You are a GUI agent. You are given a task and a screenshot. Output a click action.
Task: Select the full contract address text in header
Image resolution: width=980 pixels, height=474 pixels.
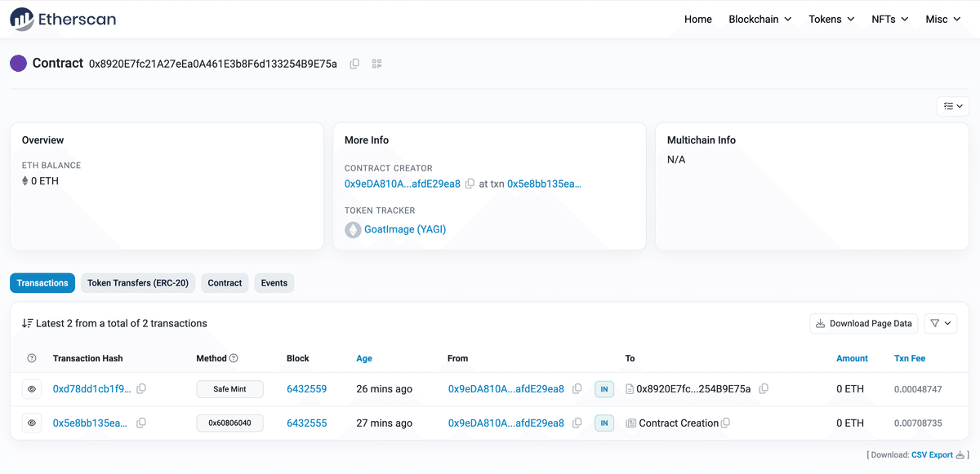pyautogui.click(x=213, y=64)
